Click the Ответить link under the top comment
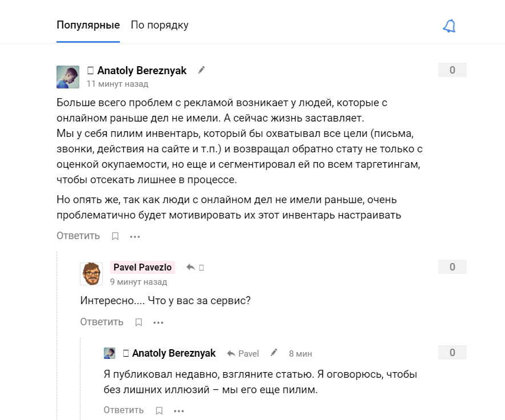Screen dimensions: 505x420 pos(78,236)
